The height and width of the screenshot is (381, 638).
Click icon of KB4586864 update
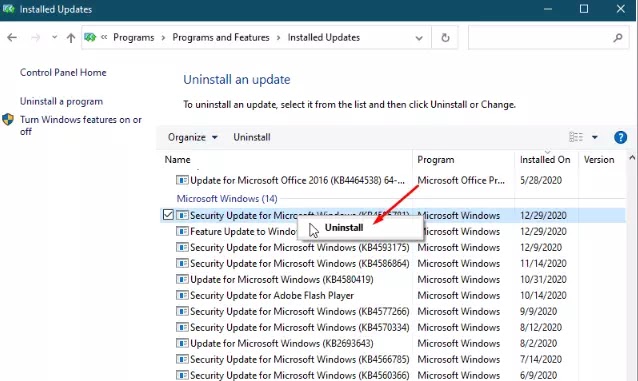click(x=182, y=263)
